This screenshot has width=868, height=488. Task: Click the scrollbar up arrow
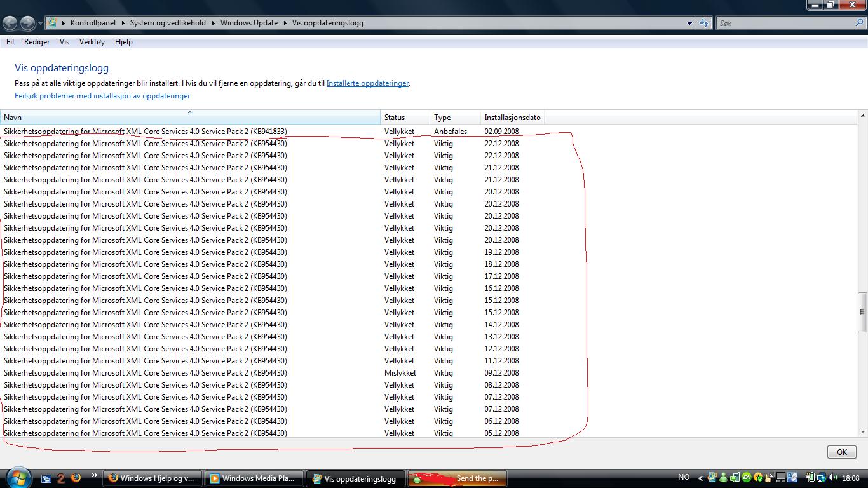click(862, 116)
